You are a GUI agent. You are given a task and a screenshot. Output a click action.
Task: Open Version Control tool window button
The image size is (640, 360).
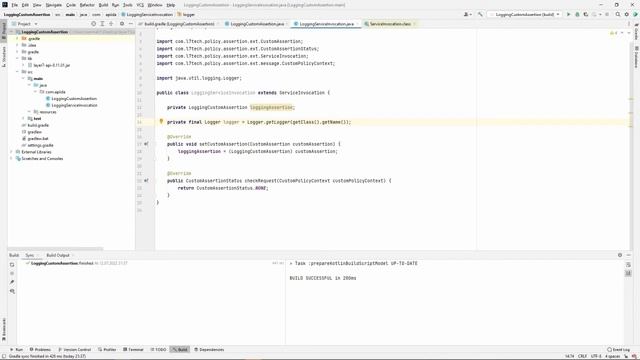(x=75, y=349)
